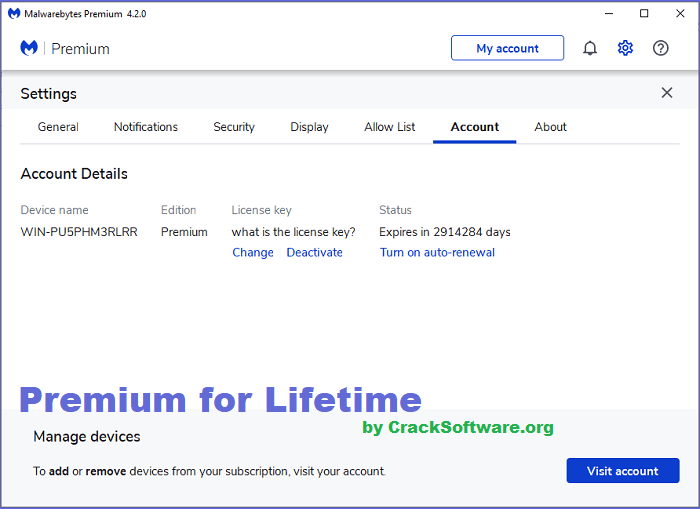700x509 pixels.
Task: Turn on auto-renewal link
Action: coord(437,253)
